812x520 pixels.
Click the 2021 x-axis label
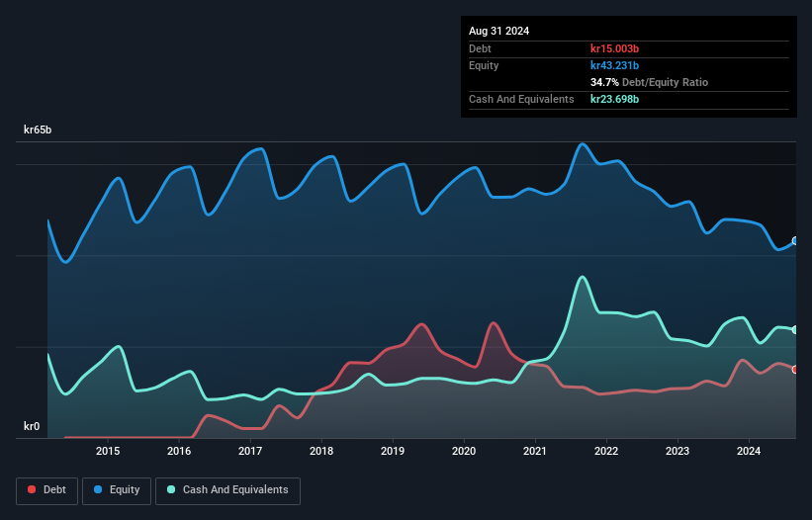tap(535, 451)
